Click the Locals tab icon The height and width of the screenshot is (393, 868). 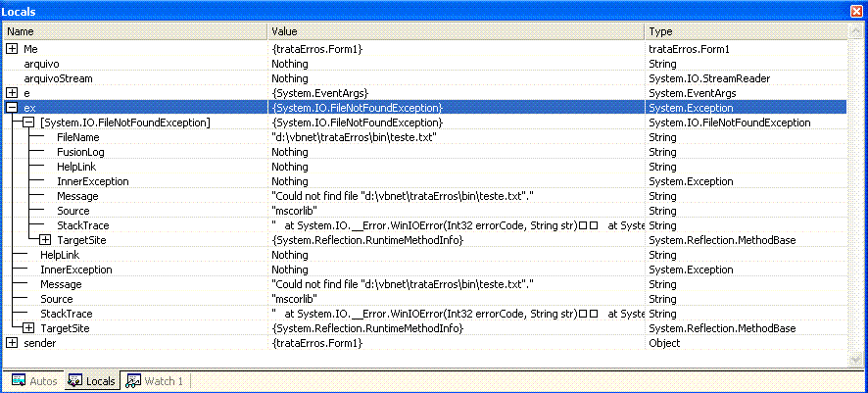pyautogui.click(x=75, y=381)
